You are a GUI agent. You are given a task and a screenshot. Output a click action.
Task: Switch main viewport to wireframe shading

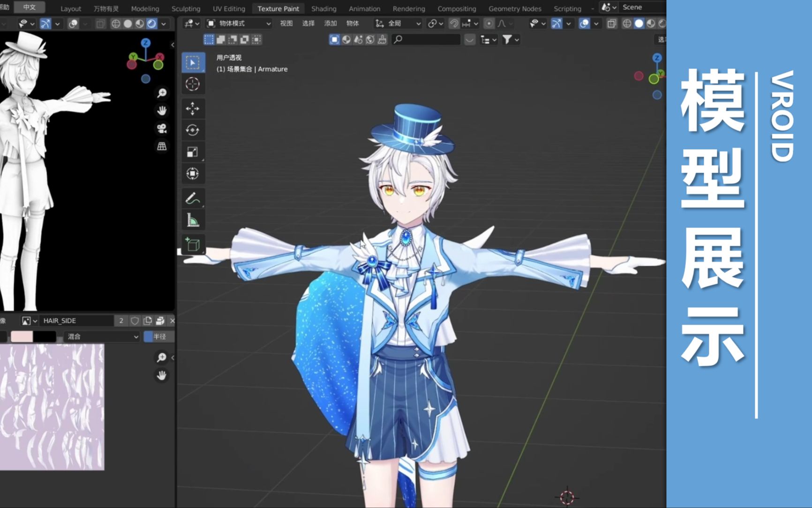627,23
